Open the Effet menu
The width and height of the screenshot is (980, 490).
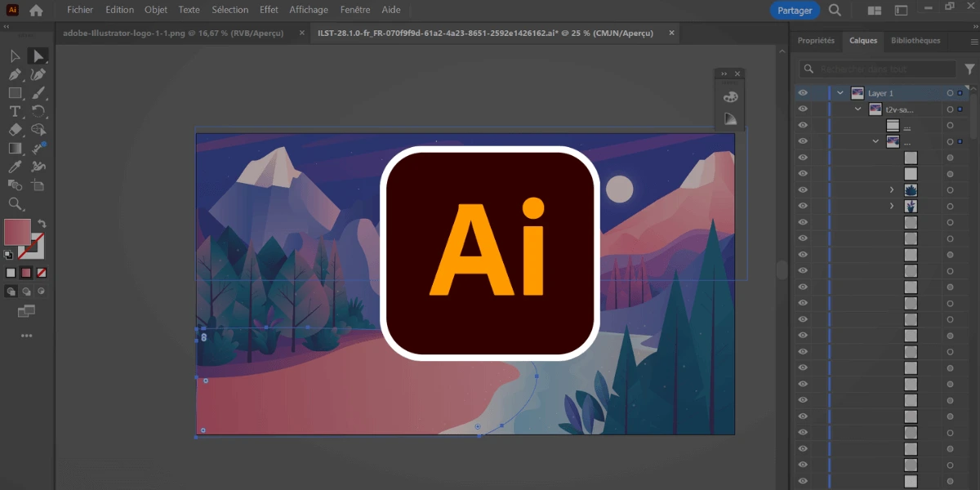point(269,10)
